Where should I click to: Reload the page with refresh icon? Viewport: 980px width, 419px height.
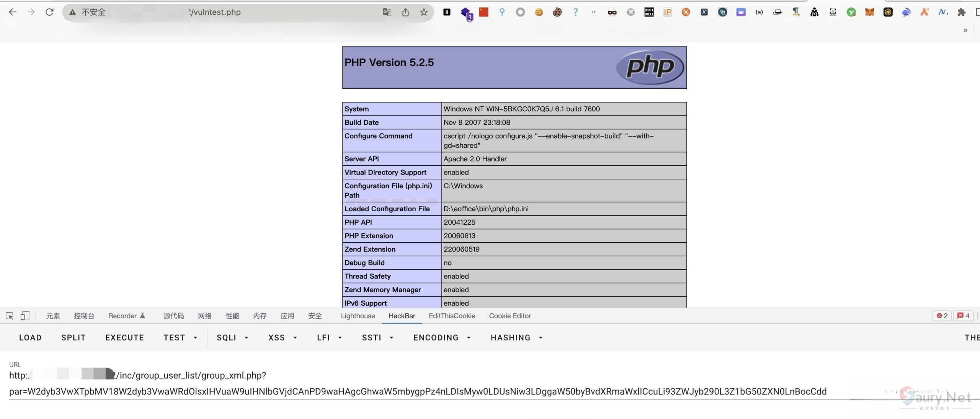pyautogui.click(x=49, y=12)
